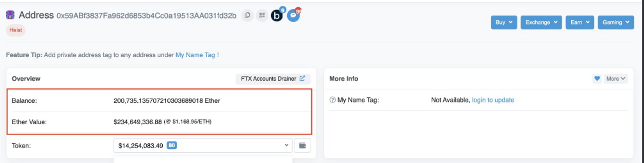
Task: Open the Token holdings dropdown
Action: coord(202,145)
